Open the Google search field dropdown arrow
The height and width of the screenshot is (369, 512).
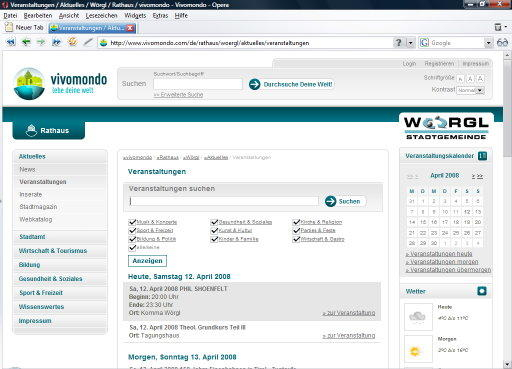(x=488, y=43)
